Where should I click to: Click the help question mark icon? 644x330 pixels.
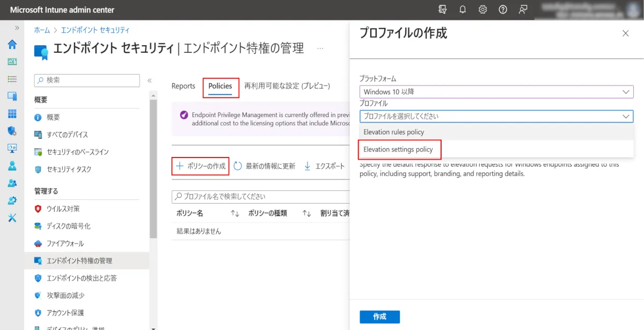[x=503, y=10]
